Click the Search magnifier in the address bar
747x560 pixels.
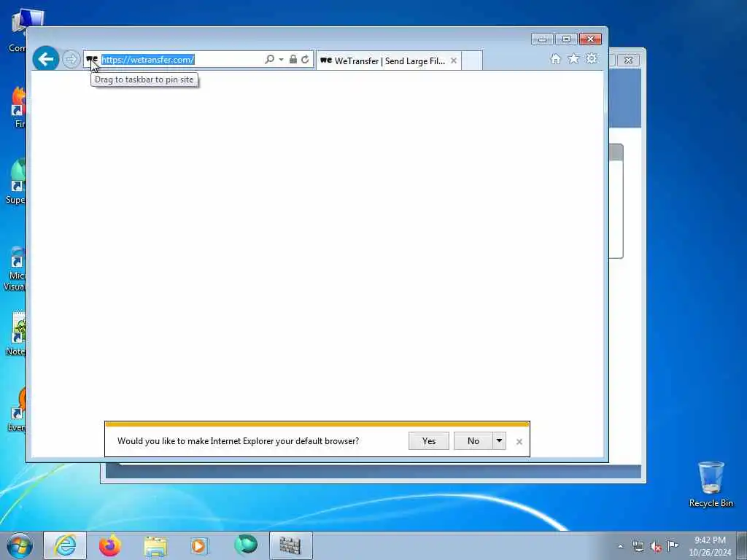[x=270, y=60]
